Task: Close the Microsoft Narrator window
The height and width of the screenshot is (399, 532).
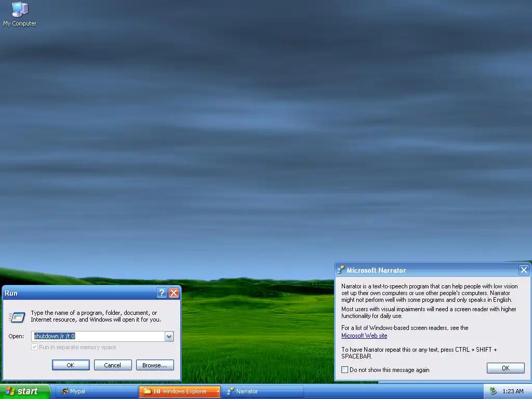Action: [524, 270]
